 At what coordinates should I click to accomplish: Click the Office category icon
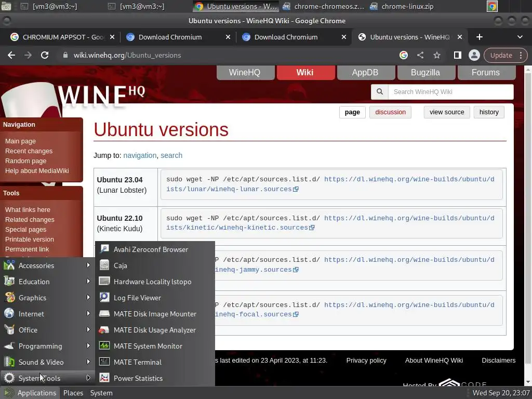click(9, 330)
